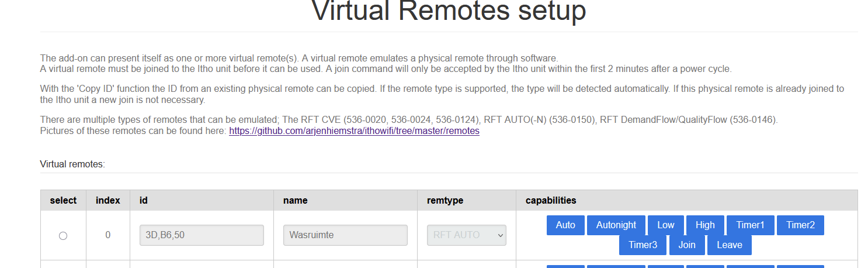The height and width of the screenshot is (268, 868).
Task: Select the radio button for remote index 0
Action: click(63, 235)
